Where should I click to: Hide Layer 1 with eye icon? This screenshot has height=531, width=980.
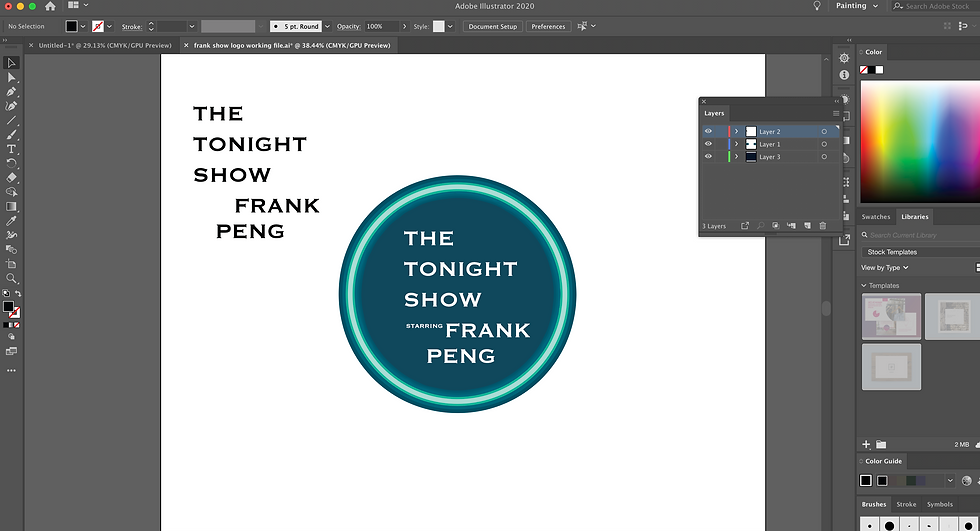(708, 144)
